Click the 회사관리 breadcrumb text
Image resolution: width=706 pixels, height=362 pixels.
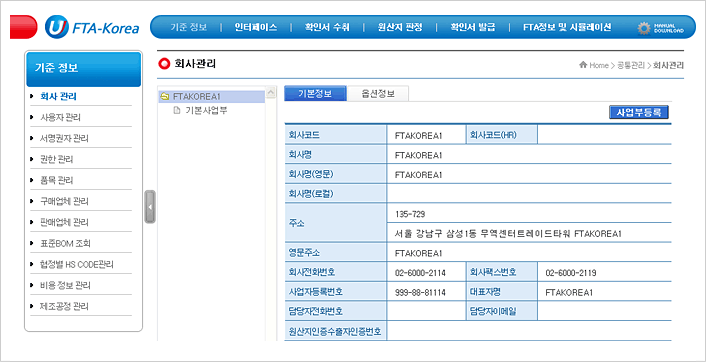tap(668, 66)
